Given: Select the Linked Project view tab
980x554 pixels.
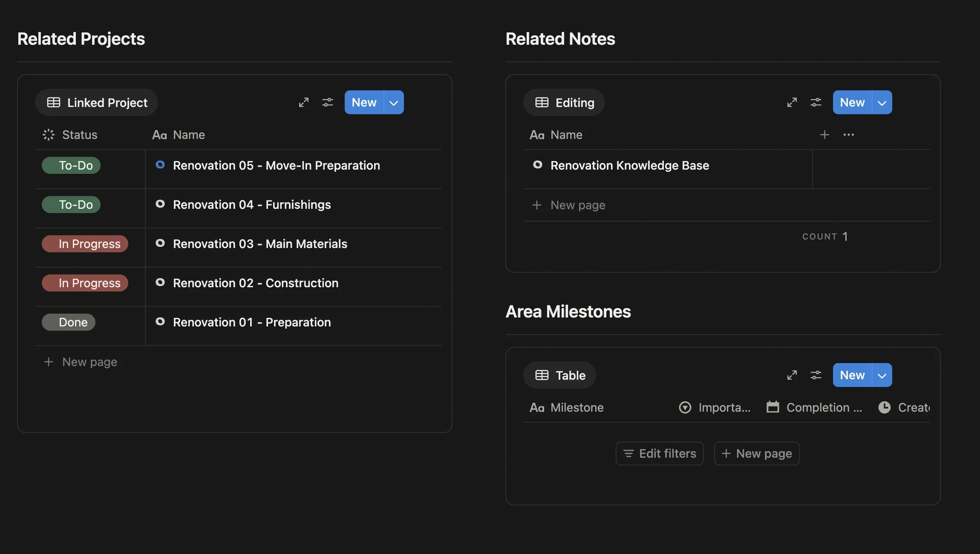Looking at the screenshot, I should point(97,102).
